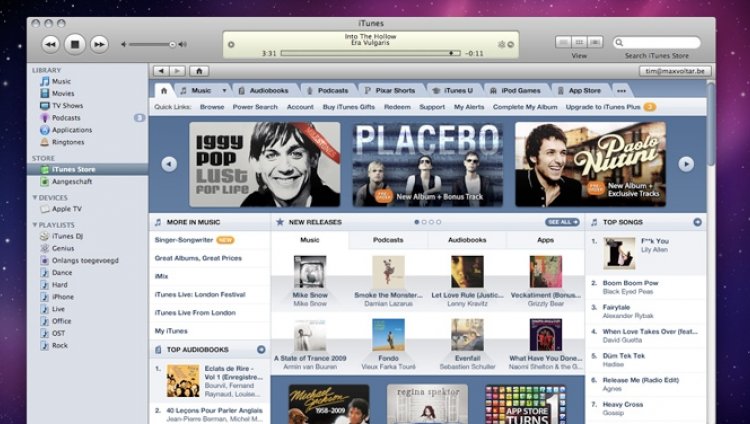This screenshot has height=424, width=750.
Task: Switch to the iTunes U tab
Action: 453,90
